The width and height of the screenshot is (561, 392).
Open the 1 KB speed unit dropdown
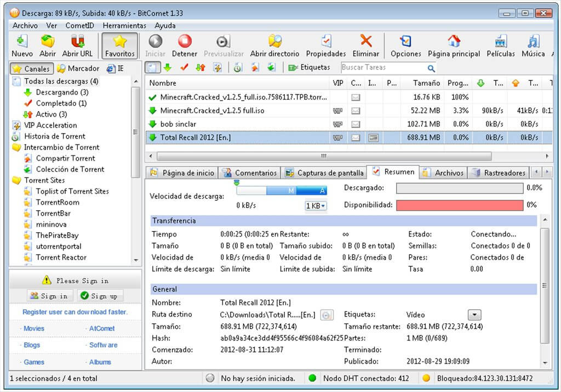pos(316,206)
